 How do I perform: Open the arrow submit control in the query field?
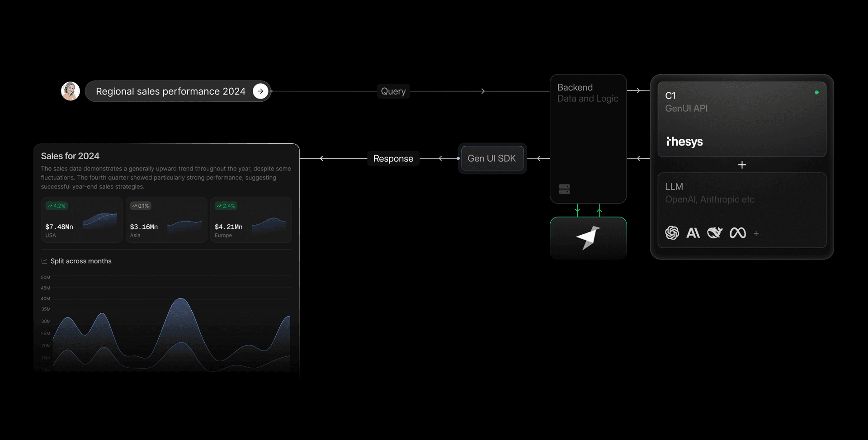pyautogui.click(x=260, y=91)
